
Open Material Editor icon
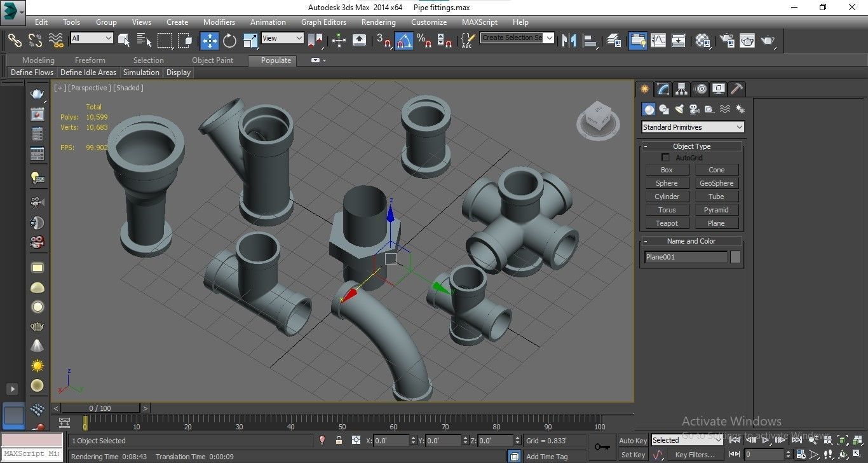click(x=702, y=40)
